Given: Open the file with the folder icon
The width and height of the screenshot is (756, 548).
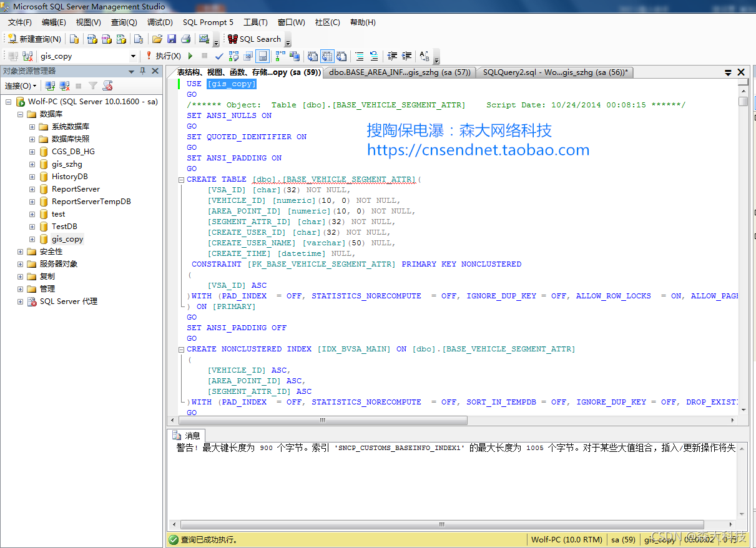Looking at the screenshot, I should tap(157, 39).
